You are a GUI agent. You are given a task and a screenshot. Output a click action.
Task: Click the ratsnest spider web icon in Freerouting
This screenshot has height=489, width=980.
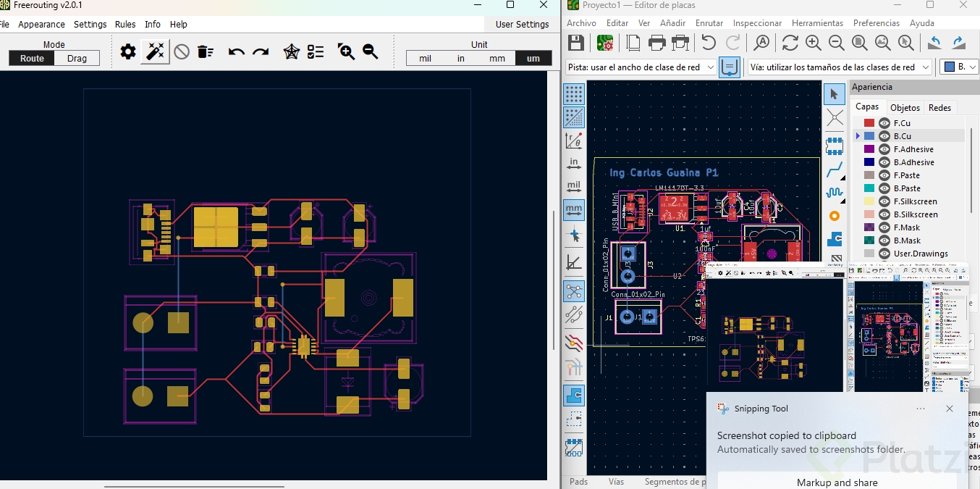click(x=291, y=51)
